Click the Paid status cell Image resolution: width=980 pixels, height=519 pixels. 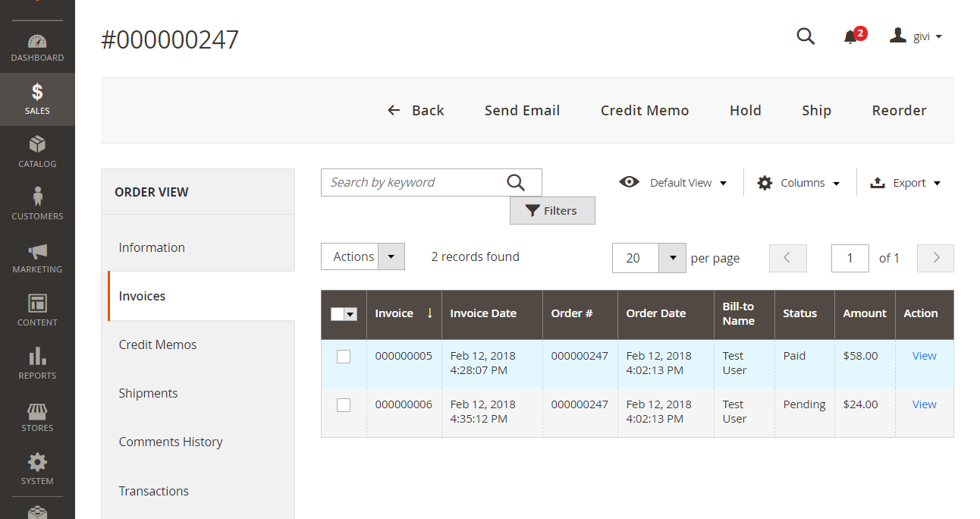pos(805,363)
